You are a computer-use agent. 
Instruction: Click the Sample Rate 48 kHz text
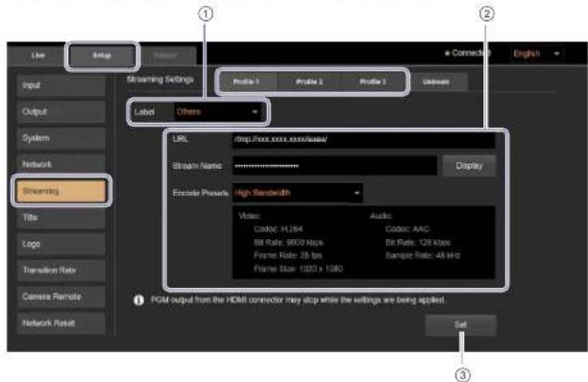coord(423,255)
